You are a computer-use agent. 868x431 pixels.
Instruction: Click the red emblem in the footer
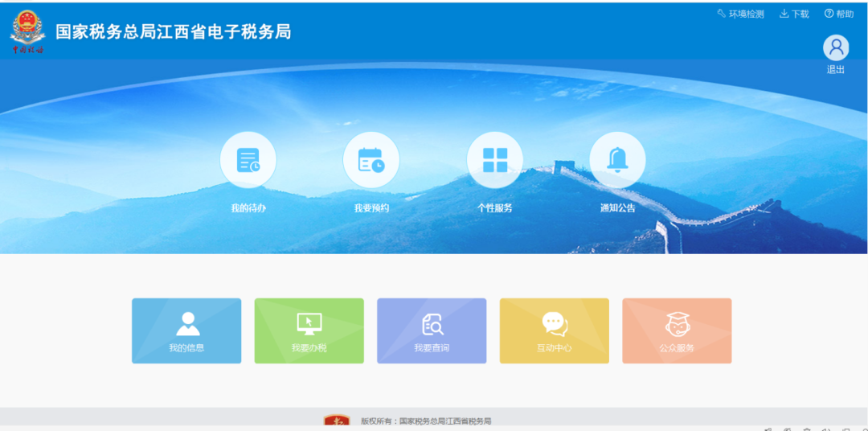(336, 421)
